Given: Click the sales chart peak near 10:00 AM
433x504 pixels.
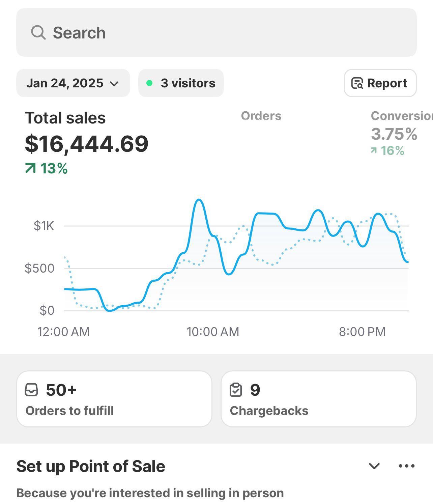Looking at the screenshot, I should tap(199, 200).
